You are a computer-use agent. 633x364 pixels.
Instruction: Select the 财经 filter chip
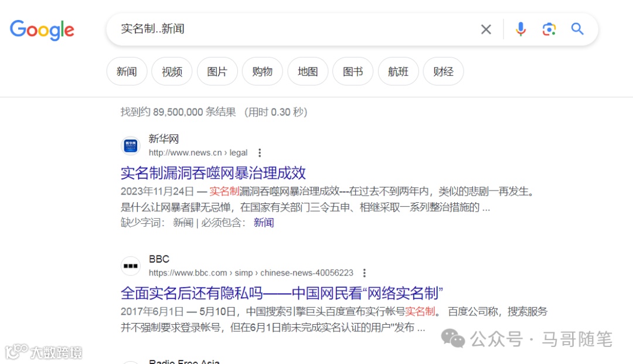tap(443, 72)
